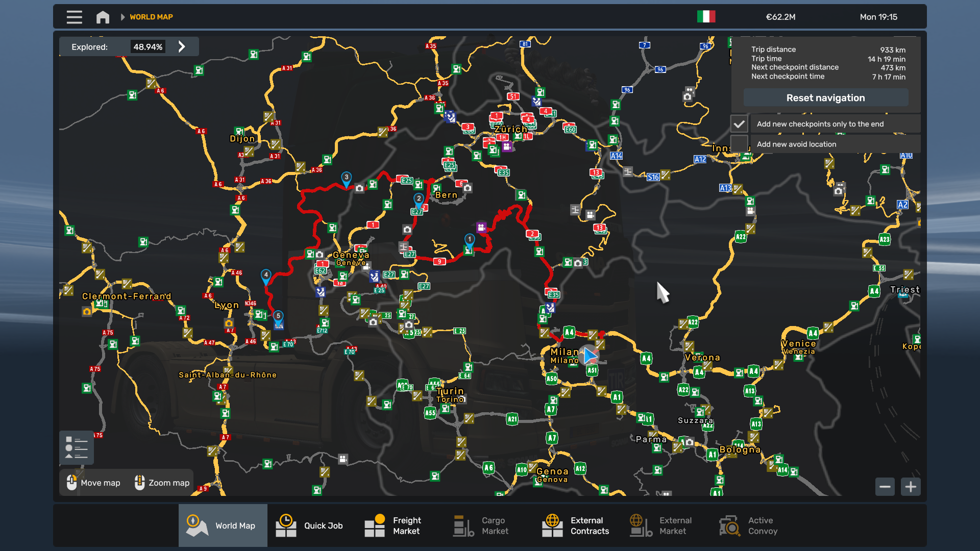Click the Lyon city label
Viewport: 980px width, 551px height.
227,305
